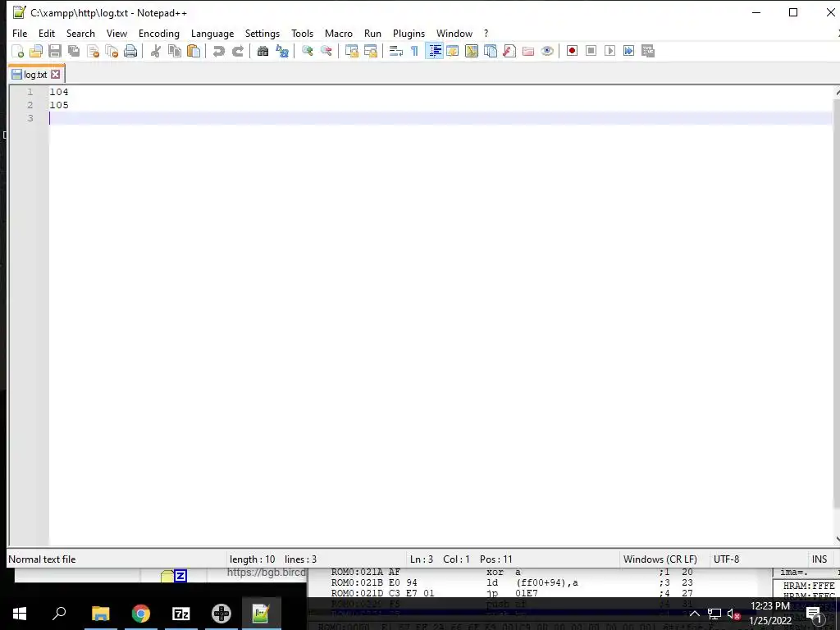Toggle the highlighted indent guide button
This screenshot has width=840, height=630.
click(435, 51)
